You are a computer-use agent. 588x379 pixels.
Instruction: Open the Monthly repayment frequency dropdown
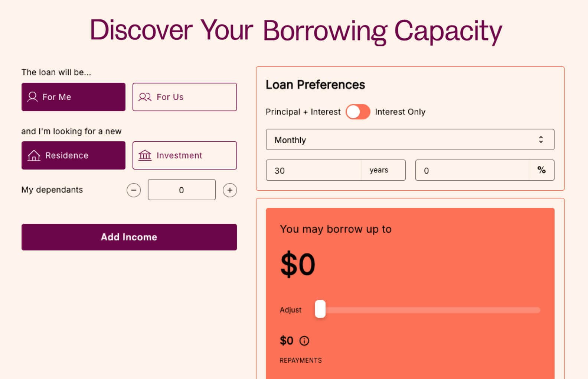tap(410, 140)
